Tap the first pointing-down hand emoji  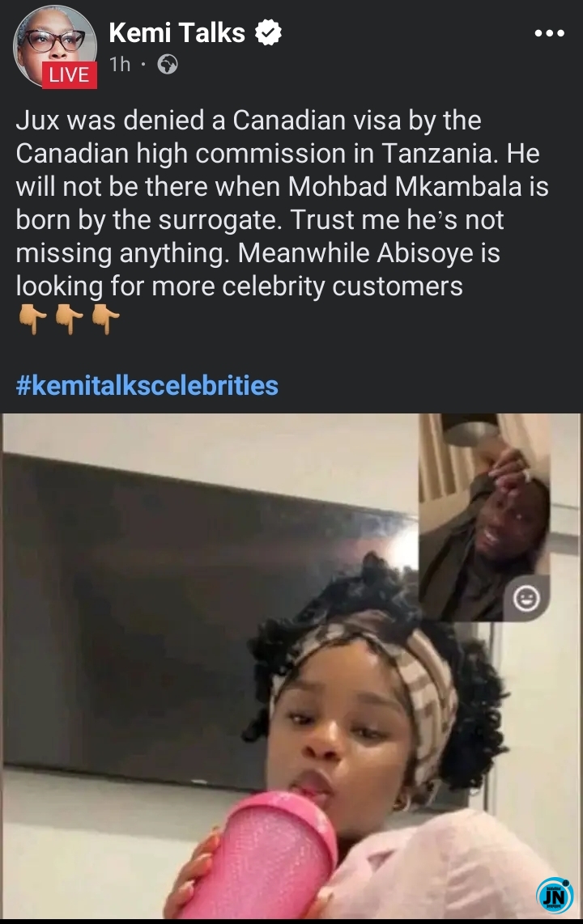(33, 320)
